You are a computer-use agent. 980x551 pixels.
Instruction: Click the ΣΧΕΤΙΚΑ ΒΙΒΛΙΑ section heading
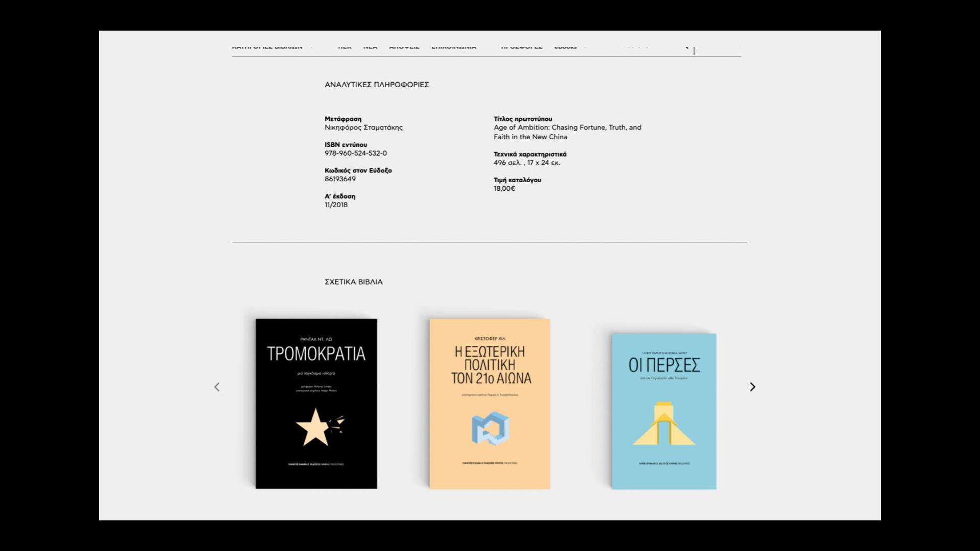click(x=353, y=282)
